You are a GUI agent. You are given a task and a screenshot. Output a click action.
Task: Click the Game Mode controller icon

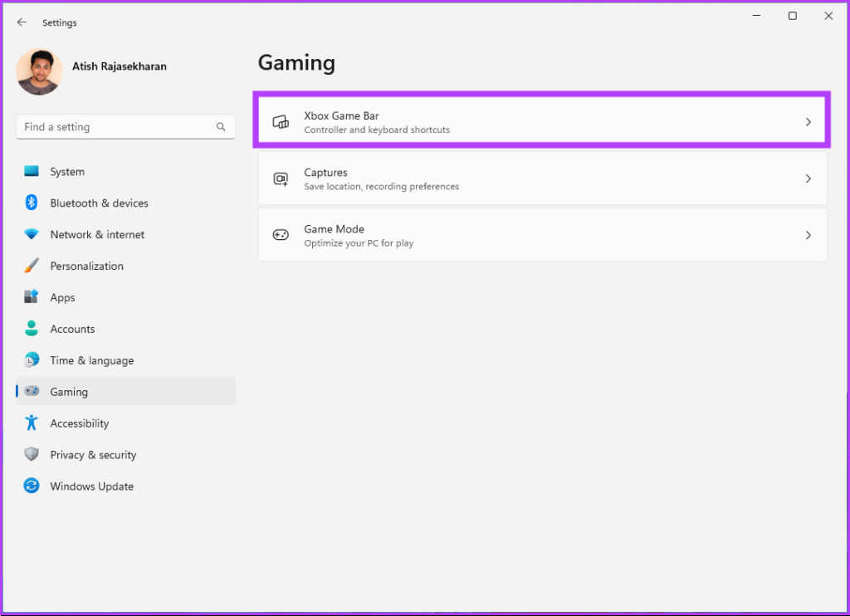coord(281,236)
